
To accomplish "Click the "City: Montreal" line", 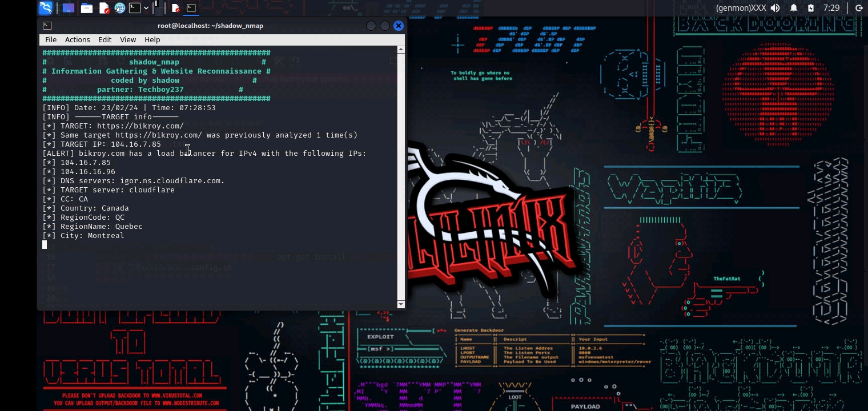I will coord(83,236).
